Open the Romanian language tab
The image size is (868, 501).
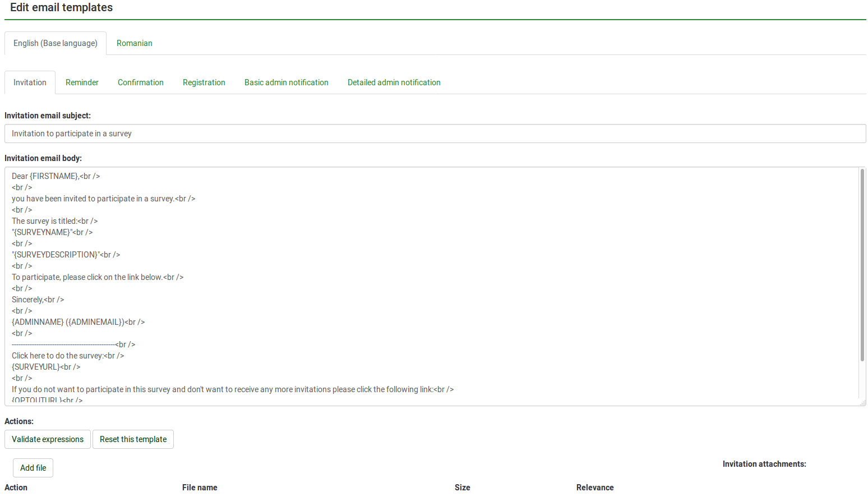135,43
